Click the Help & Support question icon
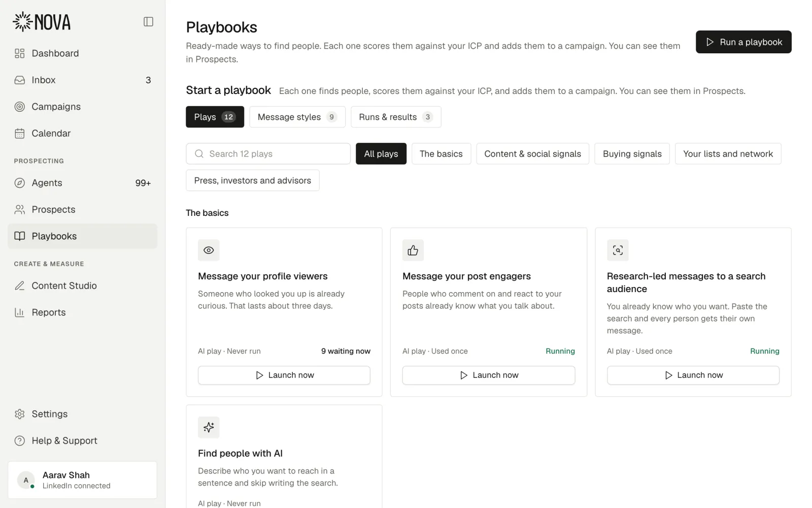The height and width of the screenshot is (508, 812). 20,440
